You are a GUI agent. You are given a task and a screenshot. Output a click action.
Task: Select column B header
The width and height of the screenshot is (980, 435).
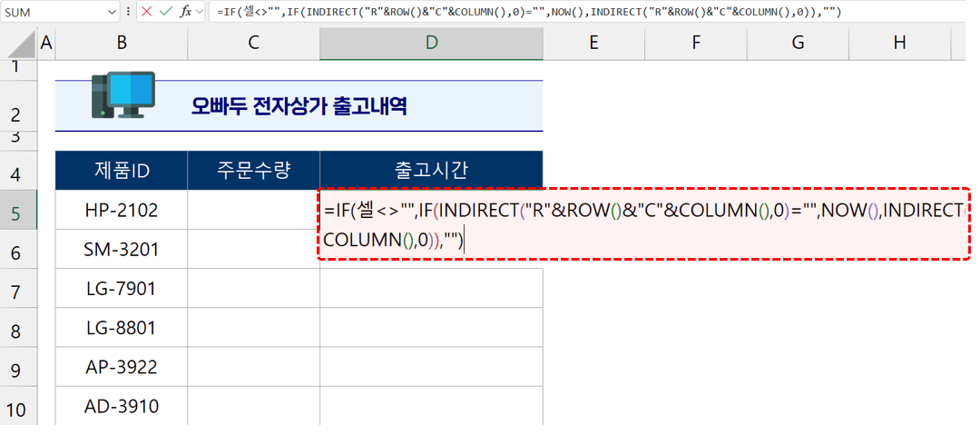121,42
